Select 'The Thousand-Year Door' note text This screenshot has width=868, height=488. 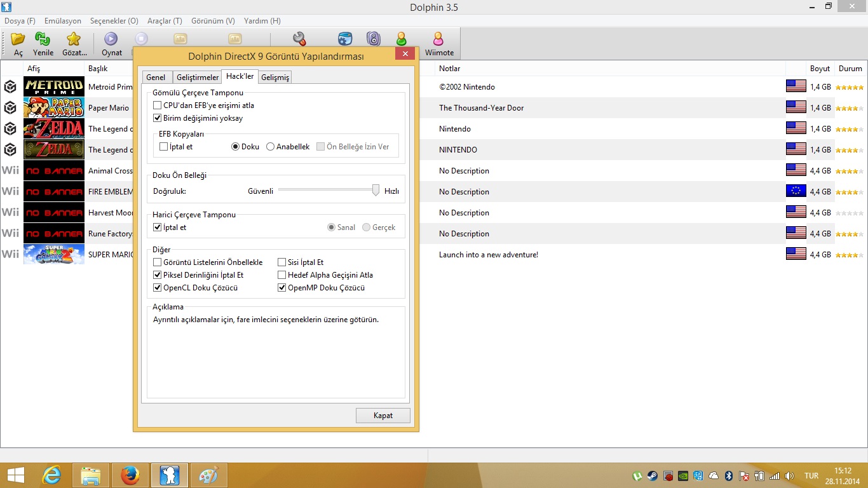pyautogui.click(x=482, y=108)
